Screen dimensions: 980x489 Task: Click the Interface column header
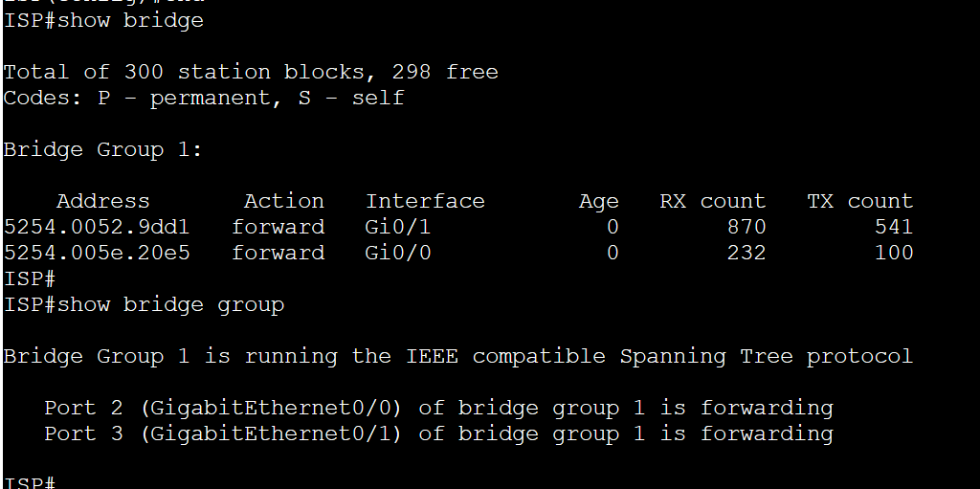point(425,201)
